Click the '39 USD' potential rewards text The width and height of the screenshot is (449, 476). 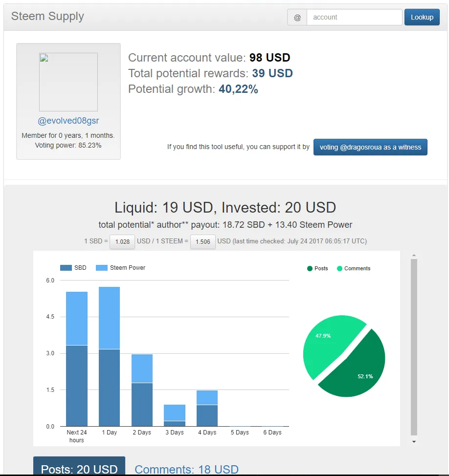coord(272,73)
